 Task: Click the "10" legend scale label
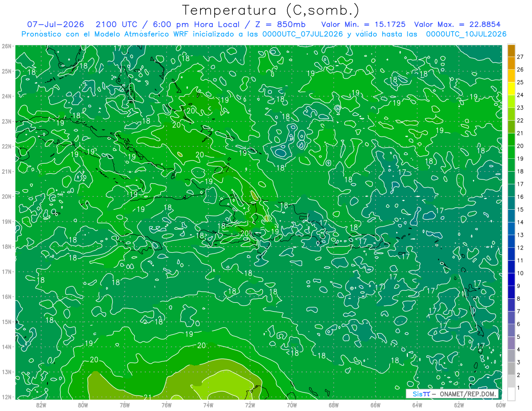[x=520, y=273]
